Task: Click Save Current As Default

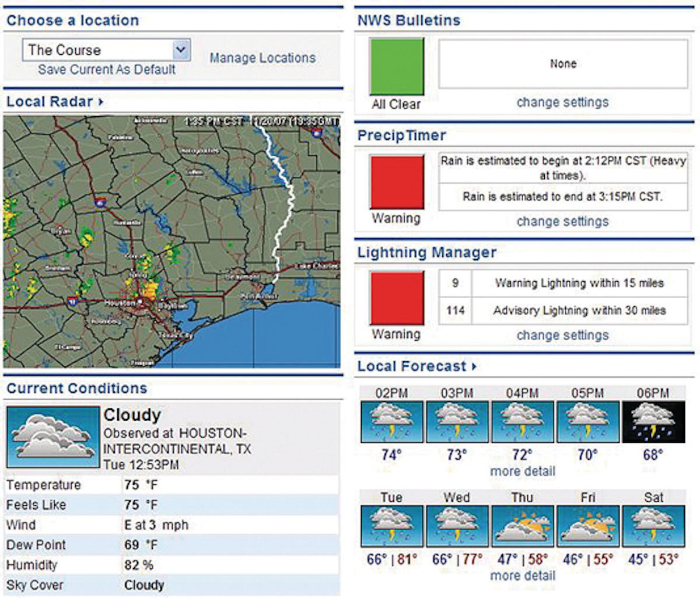Action: [x=106, y=70]
